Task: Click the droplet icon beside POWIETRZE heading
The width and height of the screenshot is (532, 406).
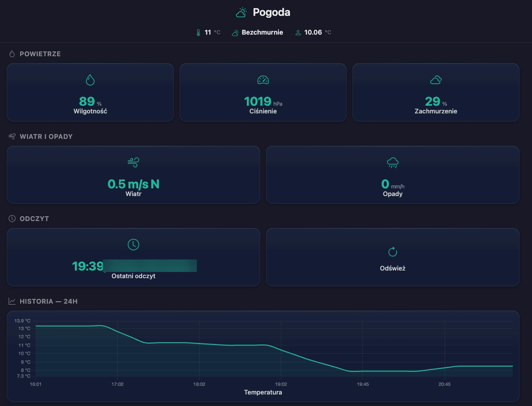Action: click(x=12, y=54)
